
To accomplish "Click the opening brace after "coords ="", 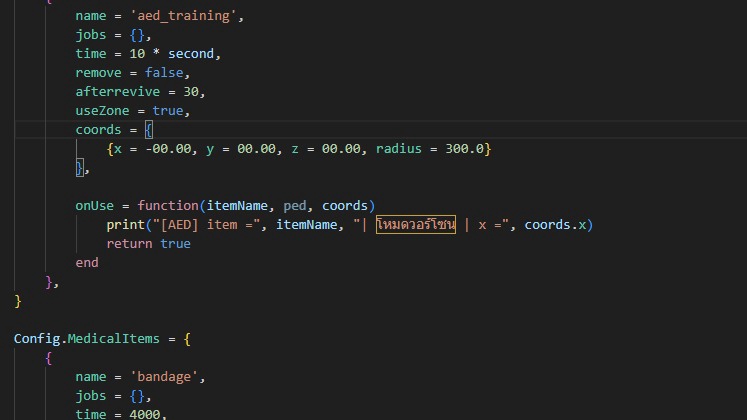I will pos(148,130).
